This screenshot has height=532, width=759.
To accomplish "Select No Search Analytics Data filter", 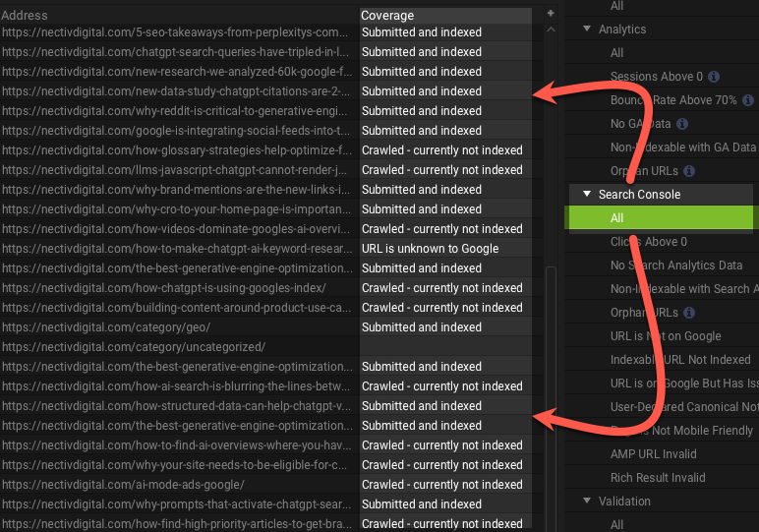I will 676,266.
